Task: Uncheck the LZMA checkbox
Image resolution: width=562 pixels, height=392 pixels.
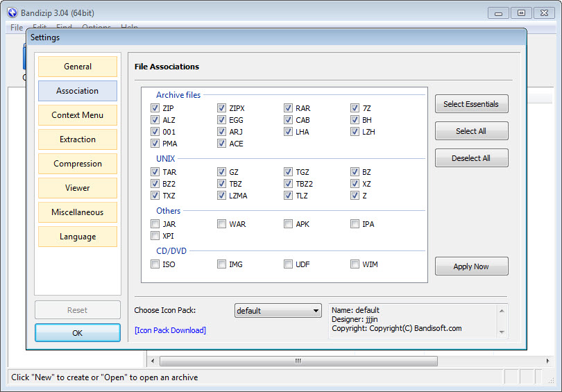Action: click(x=221, y=195)
